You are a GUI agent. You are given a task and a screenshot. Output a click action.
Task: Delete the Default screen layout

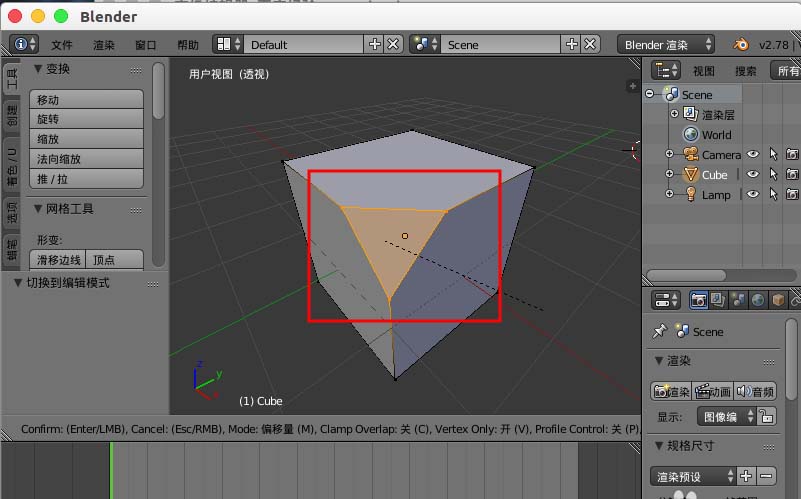click(x=393, y=44)
